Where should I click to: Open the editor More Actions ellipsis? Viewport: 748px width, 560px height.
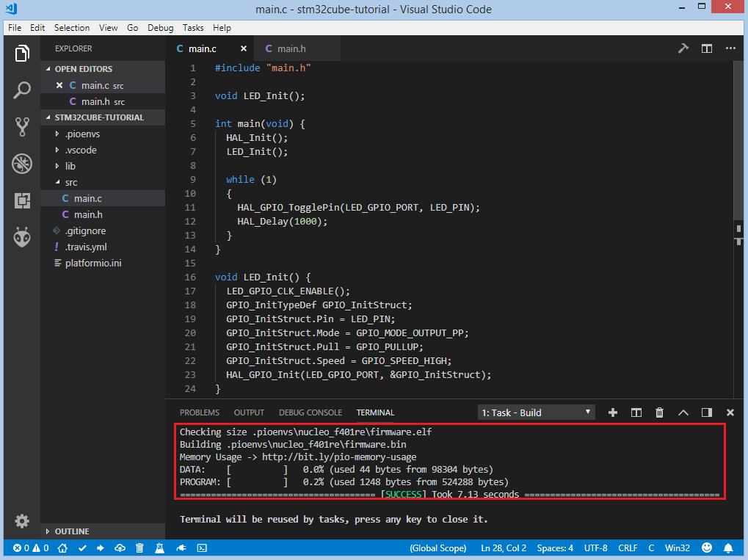[730, 48]
